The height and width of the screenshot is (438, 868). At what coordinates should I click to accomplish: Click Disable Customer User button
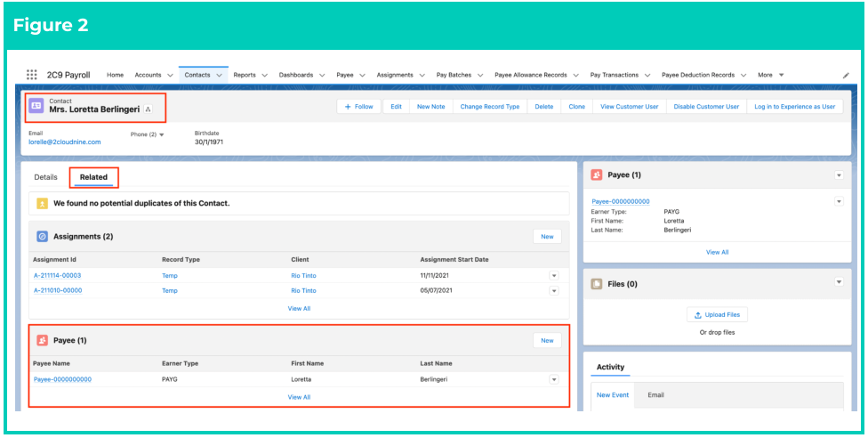706,107
